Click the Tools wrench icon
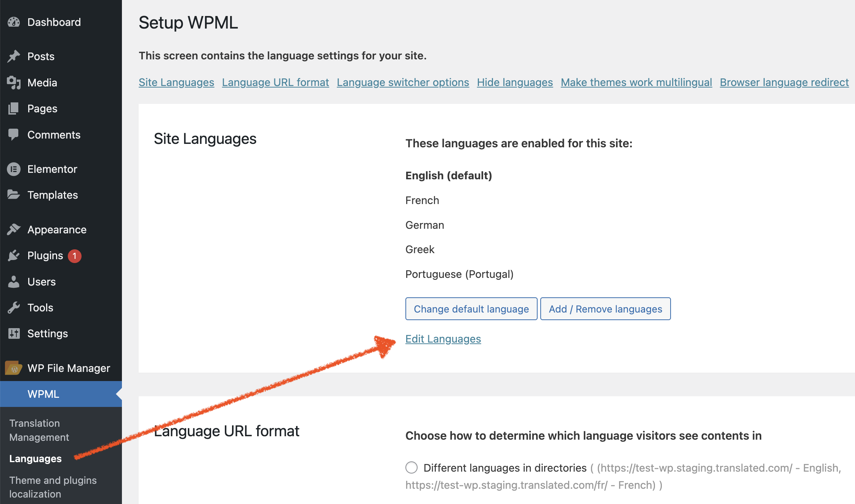The width and height of the screenshot is (855, 504). coord(14,308)
